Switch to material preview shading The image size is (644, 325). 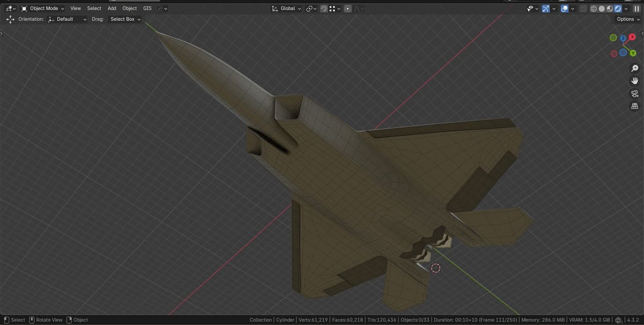610,9
